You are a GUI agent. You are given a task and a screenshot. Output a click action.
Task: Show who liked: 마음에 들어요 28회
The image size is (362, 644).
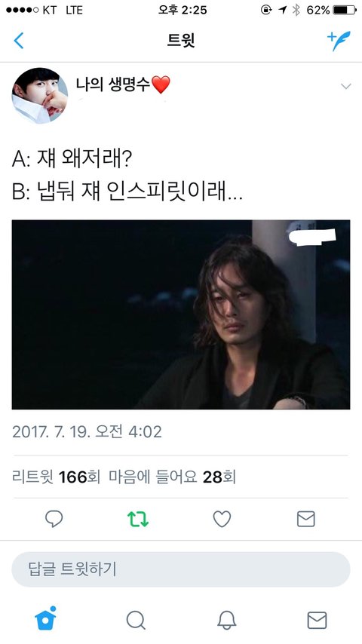pos(172,477)
